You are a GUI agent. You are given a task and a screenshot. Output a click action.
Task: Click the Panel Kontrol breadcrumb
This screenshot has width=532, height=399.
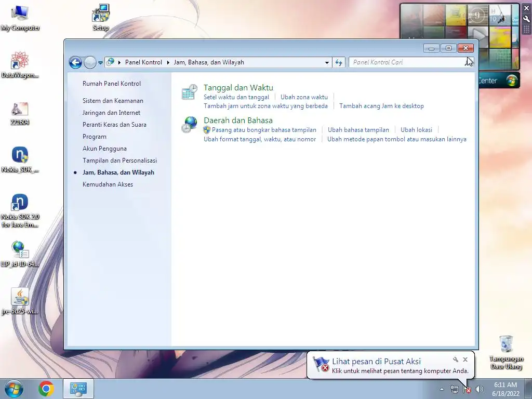click(x=143, y=62)
